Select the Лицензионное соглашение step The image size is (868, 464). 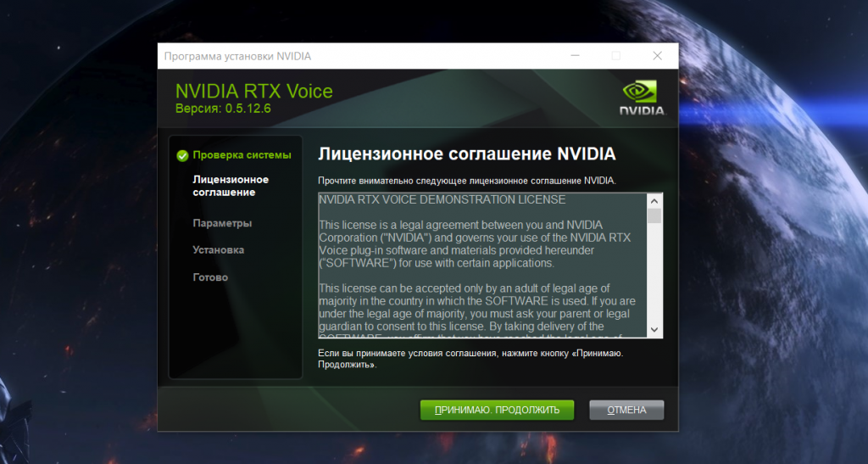pos(231,186)
